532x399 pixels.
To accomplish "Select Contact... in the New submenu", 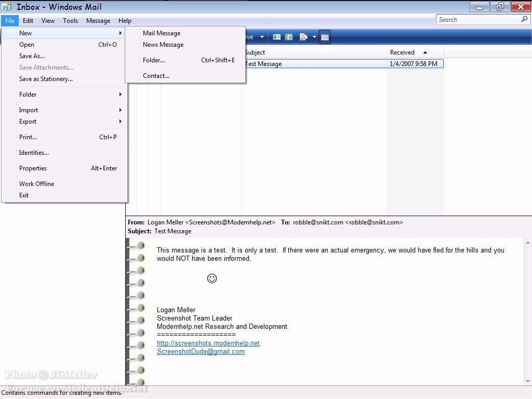I will [185, 76].
